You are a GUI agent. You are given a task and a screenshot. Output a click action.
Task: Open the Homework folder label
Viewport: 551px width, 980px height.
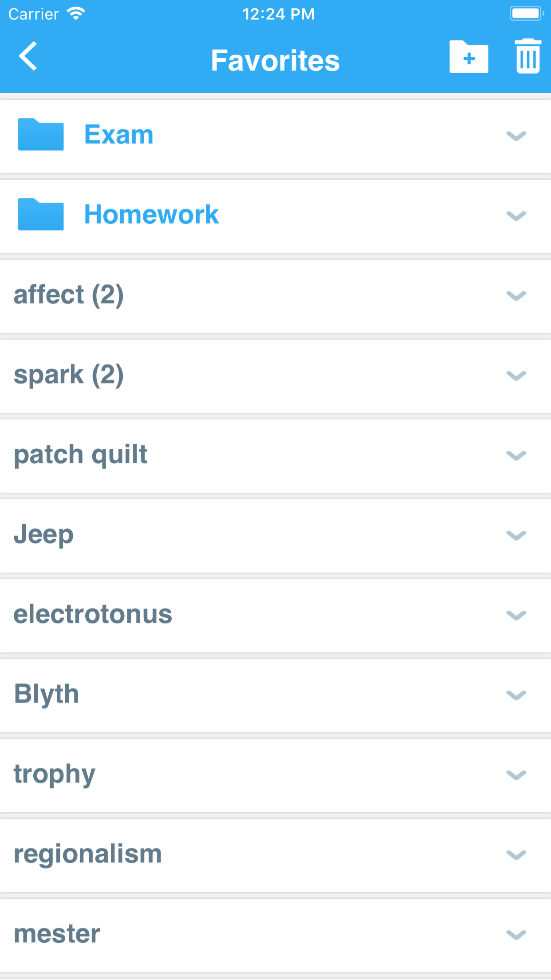pyautogui.click(x=151, y=214)
